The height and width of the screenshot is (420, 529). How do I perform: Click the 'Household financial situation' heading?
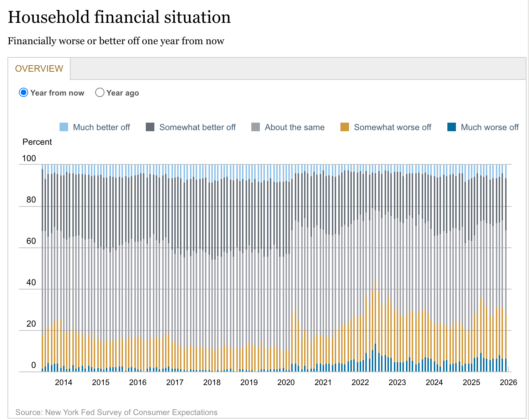point(119,17)
